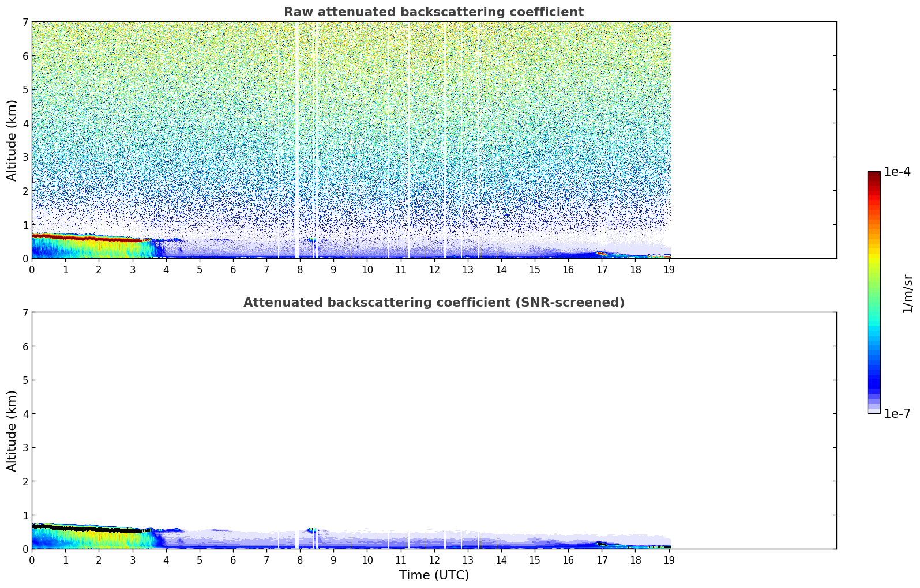Select the "Altitude (km)" label of the raw plot
The image size is (920, 588).
click(x=12, y=140)
